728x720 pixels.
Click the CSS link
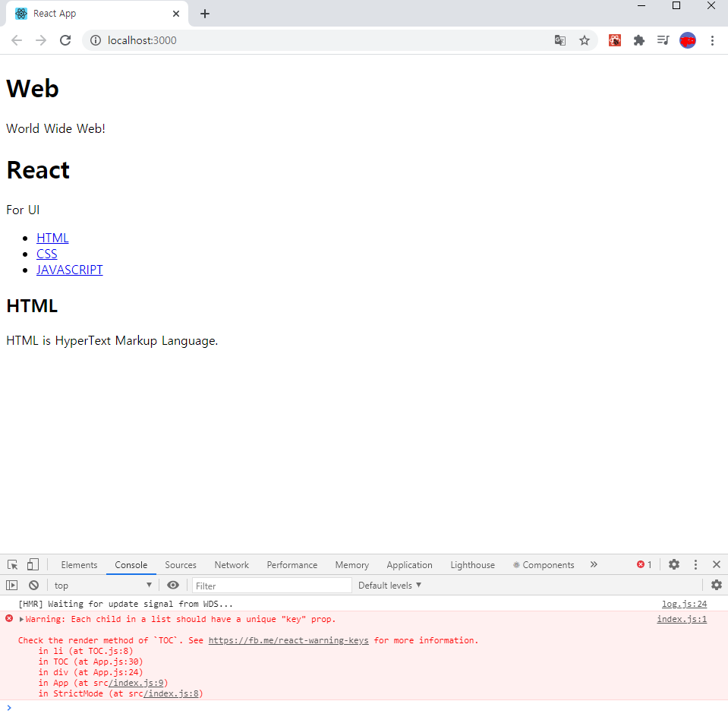point(47,254)
